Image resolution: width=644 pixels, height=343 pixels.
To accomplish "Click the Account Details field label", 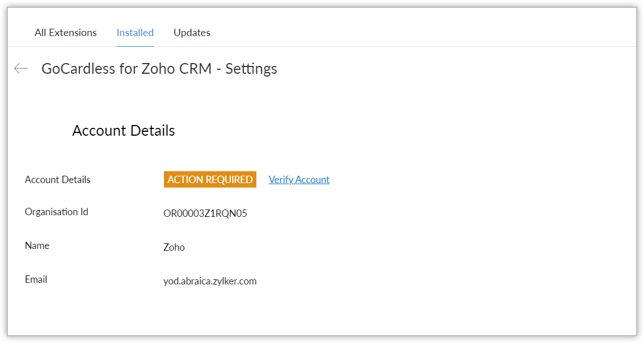I will tap(57, 180).
